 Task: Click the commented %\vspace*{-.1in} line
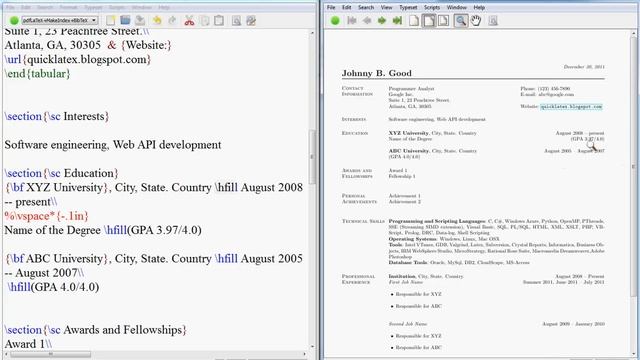[x=47, y=216]
